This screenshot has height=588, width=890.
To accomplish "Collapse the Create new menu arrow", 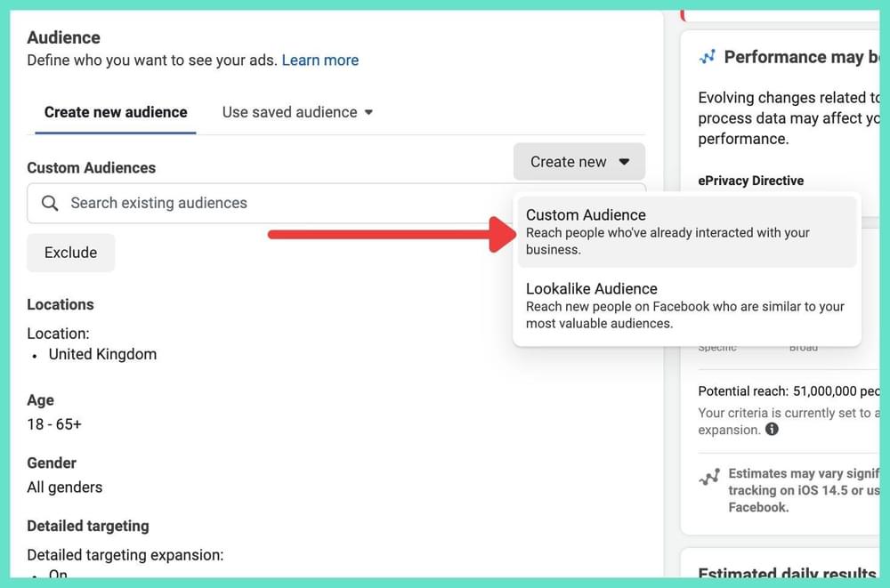I will point(625,162).
